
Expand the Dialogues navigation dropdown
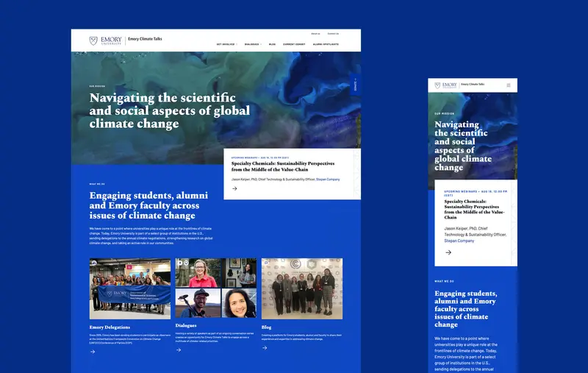pyautogui.click(x=253, y=44)
